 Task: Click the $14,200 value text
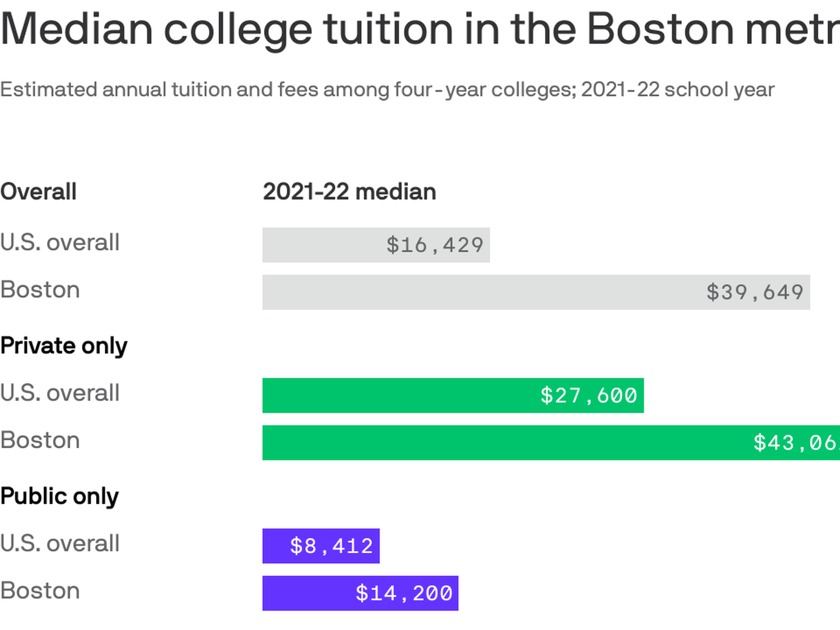[404, 593]
